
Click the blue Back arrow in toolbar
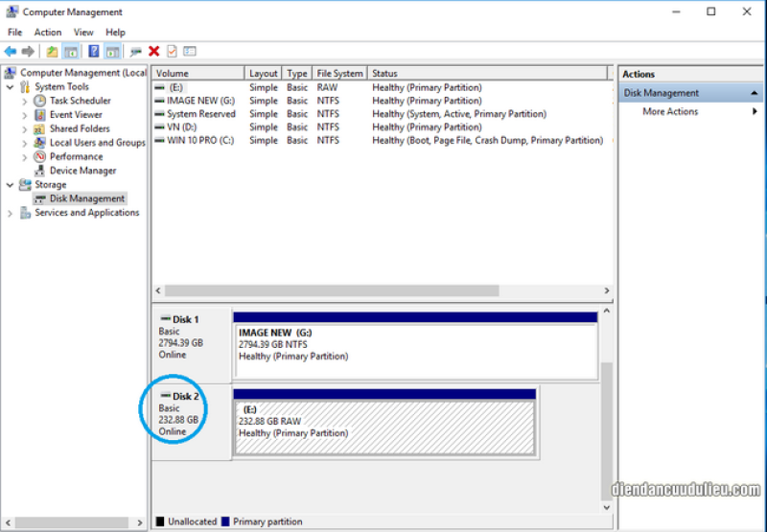pos(11,51)
